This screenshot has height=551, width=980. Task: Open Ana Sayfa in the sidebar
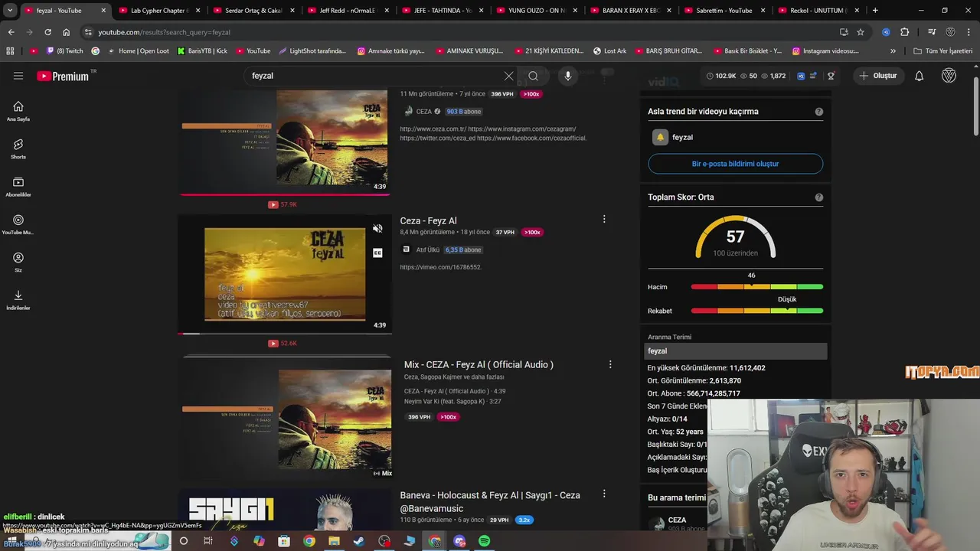[18, 111]
